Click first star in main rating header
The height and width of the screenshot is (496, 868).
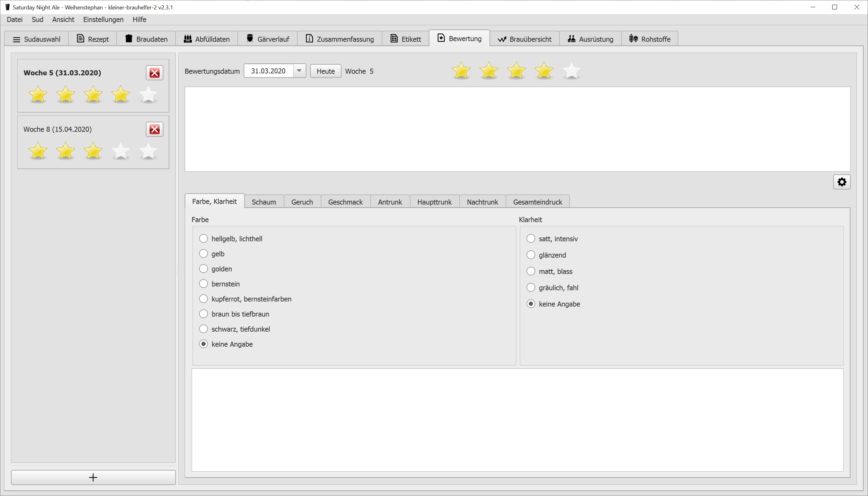pos(461,71)
